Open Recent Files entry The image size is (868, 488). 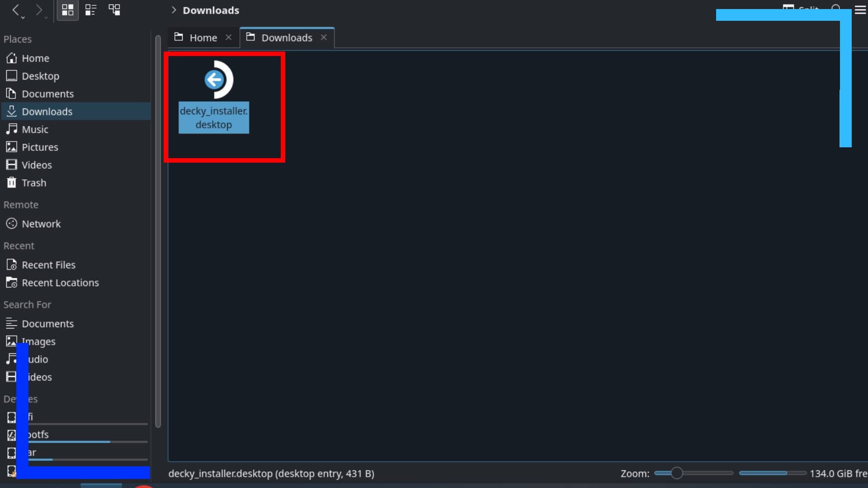(48, 265)
